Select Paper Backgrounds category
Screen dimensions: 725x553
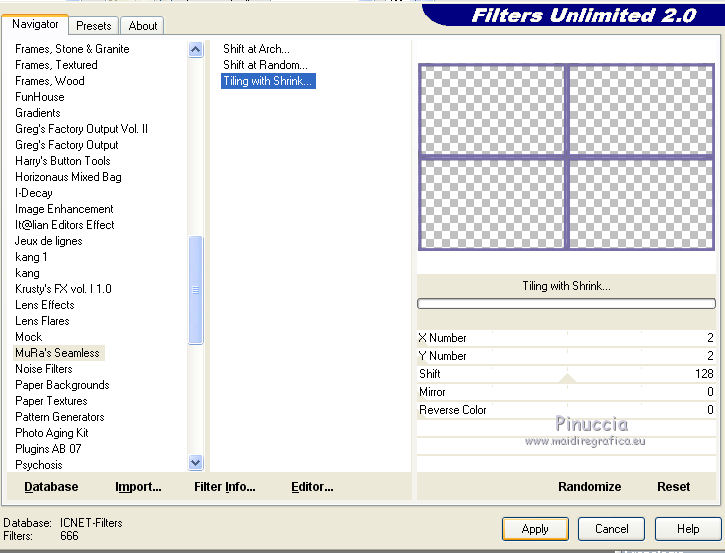62,385
